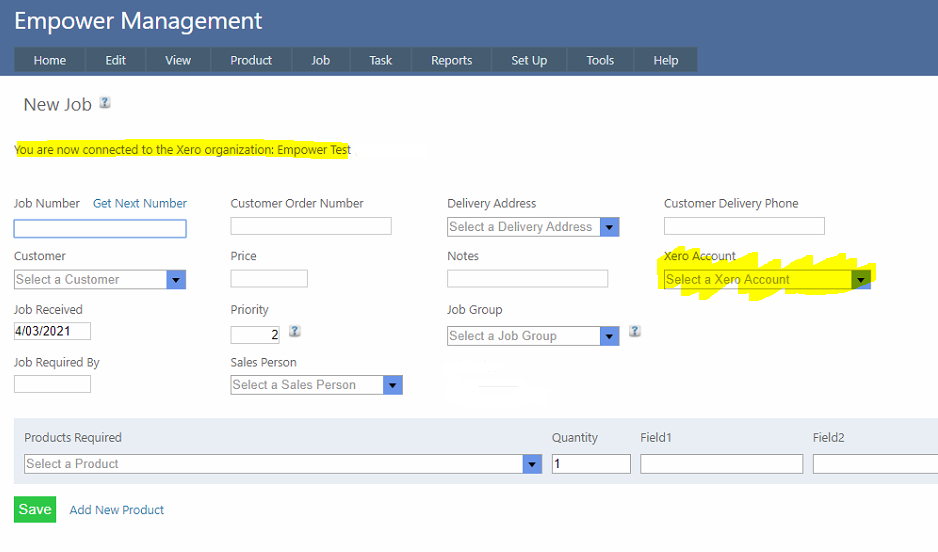Click help icon next to Priority field

click(x=295, y=331)
